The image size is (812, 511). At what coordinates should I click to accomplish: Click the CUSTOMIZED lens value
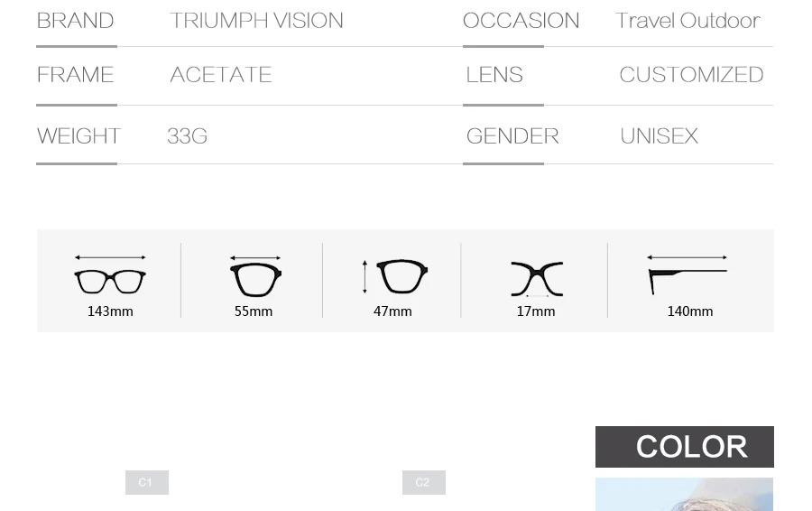(691, 75)
